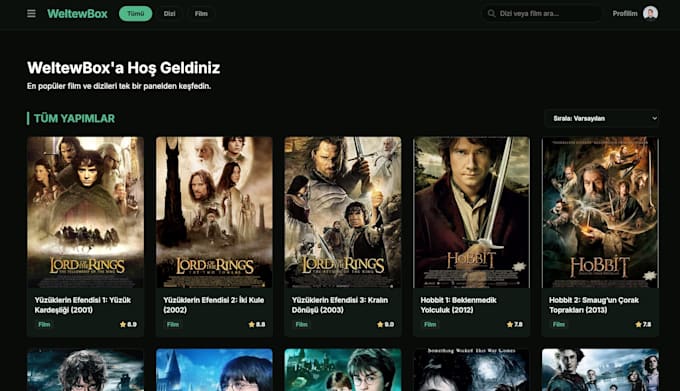Click the star rating on Hobbit 1 card
Image resolution: width=680 pixels, height=391 pixels.
(x=514, y=324)
